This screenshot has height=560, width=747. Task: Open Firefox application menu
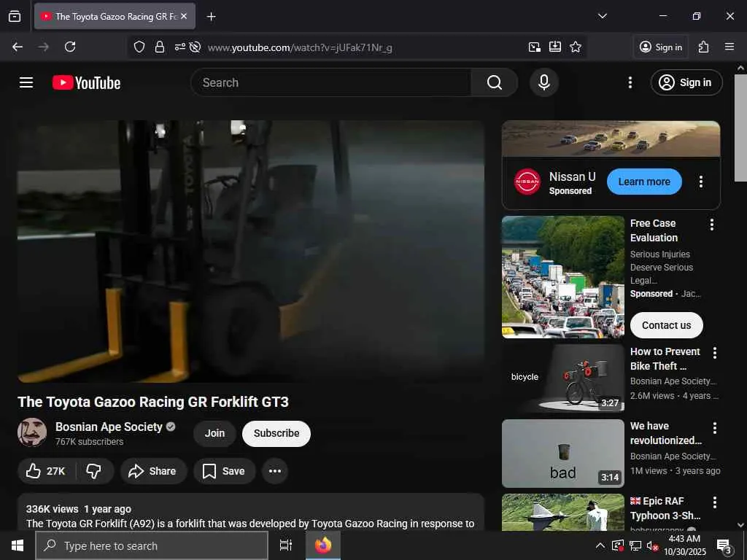coord(729,47)
